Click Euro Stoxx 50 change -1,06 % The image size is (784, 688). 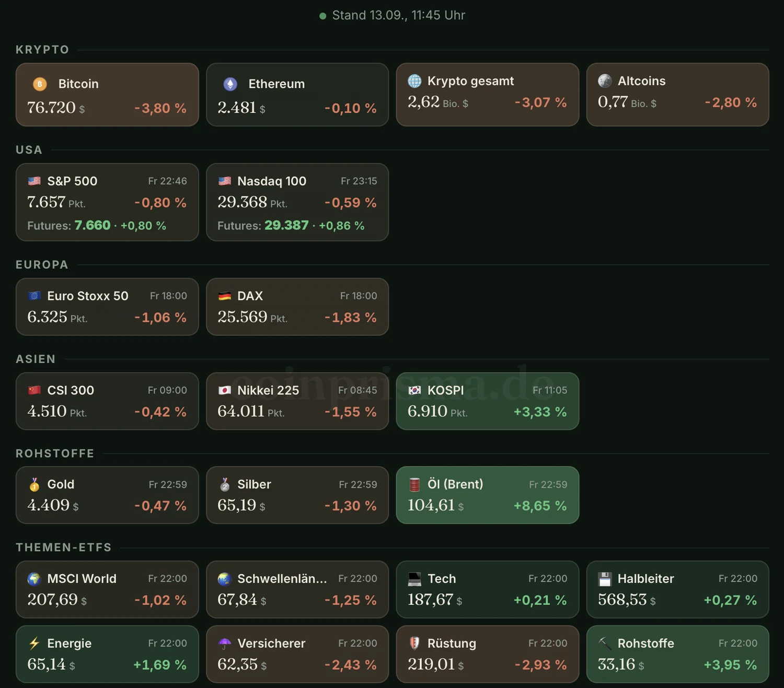[160, 318]
